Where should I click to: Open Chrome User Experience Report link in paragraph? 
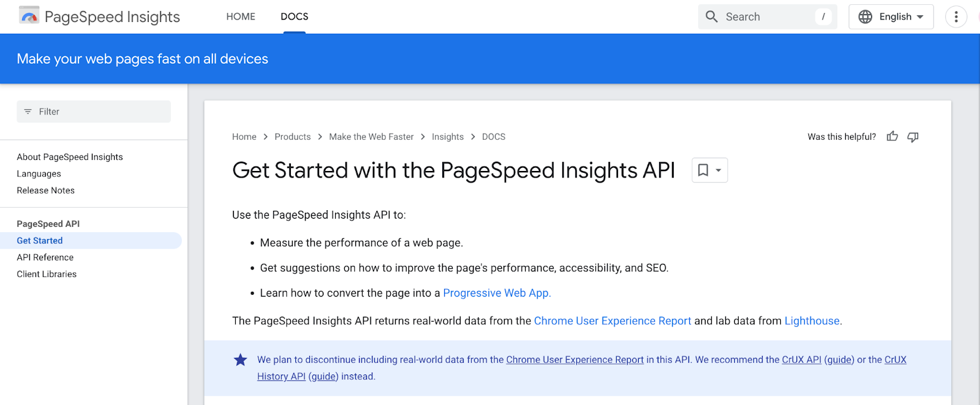[612, 321]
